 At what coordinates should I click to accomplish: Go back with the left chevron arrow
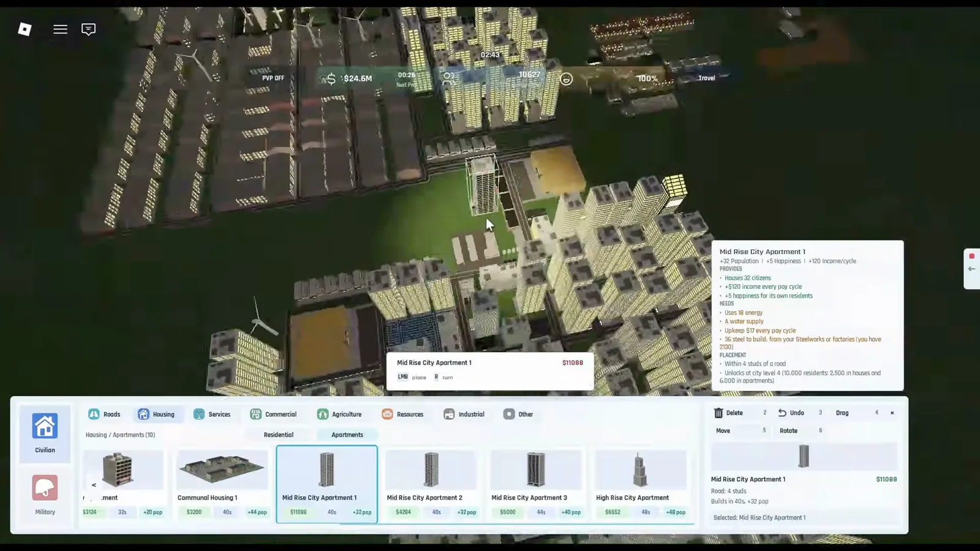pos(94,485)
